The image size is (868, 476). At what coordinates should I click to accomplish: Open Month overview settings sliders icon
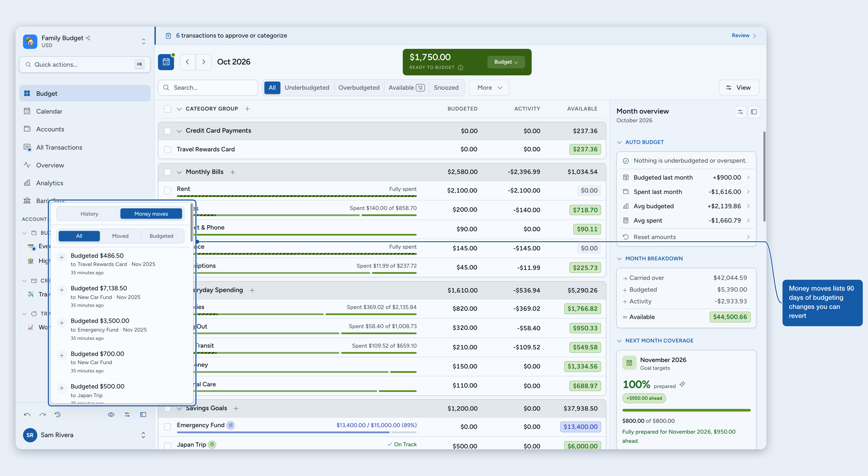(740, 112)
